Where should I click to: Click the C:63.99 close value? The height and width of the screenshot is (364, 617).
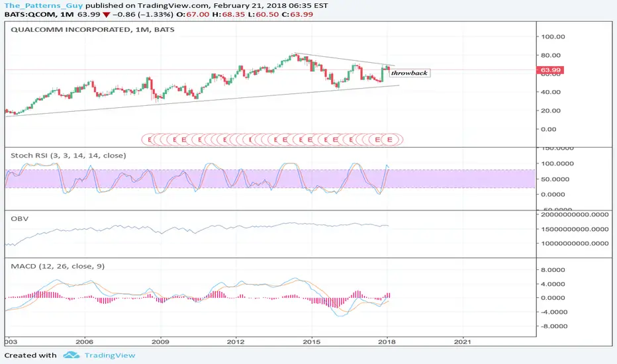tap(297, 14)
